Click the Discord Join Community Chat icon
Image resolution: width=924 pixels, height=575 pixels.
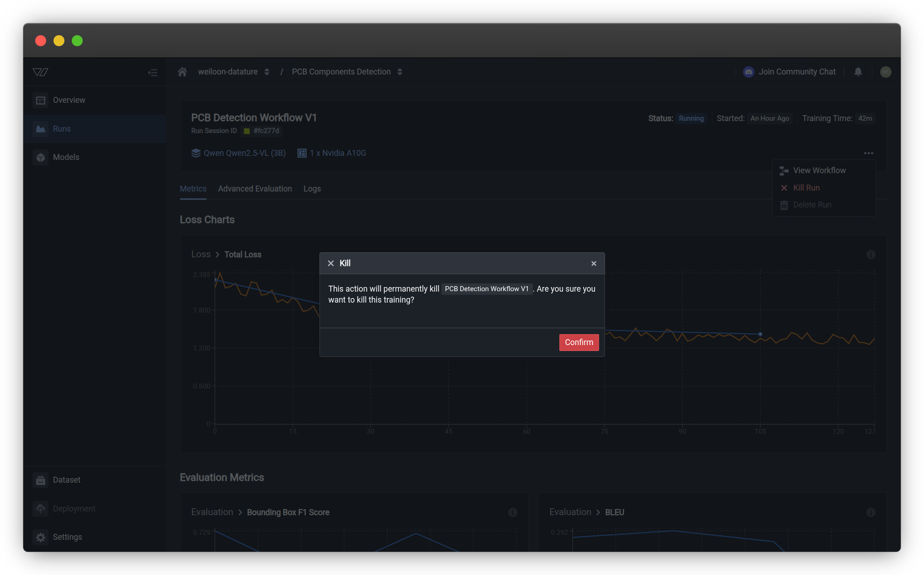749,72
